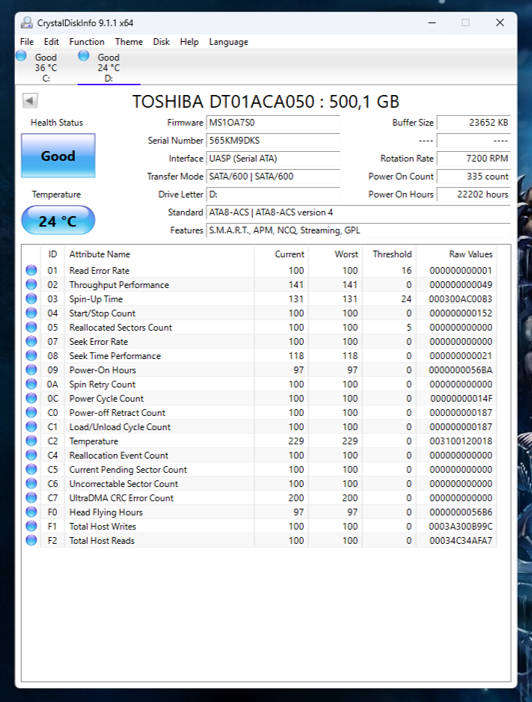This screenshot has width=532, height=702.
Task: Click the Rotation Rate value 7200 RPM
Action: [x=474, y=158]
